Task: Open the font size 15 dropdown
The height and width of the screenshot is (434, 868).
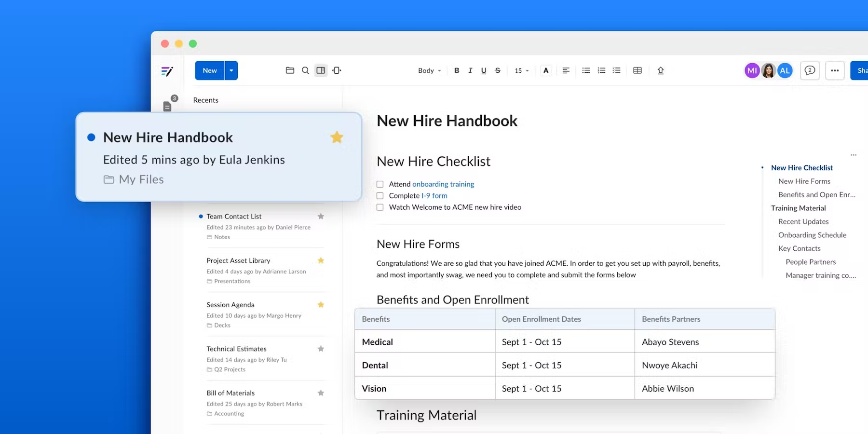Action: (x=521, y=70)
